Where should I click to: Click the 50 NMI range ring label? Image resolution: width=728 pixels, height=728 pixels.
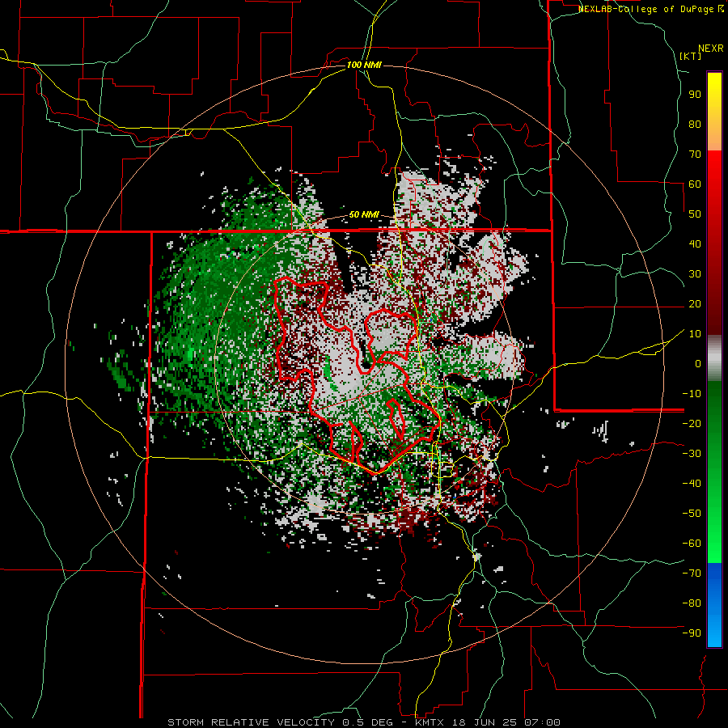click(364, 214)
